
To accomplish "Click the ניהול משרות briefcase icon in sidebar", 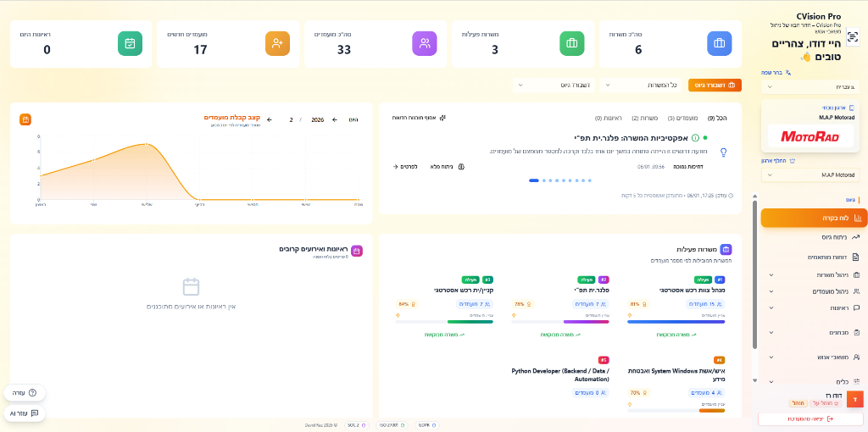I will [856, 274].
